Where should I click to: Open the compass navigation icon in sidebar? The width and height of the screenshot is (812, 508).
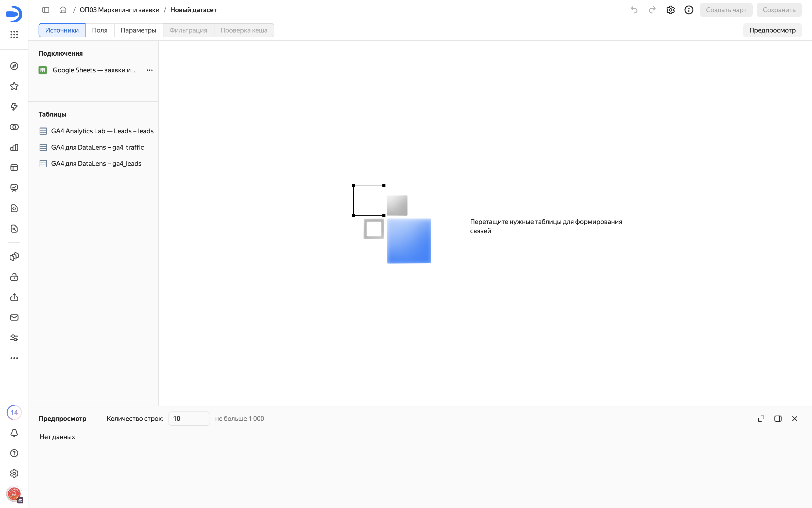(x=14, y=66)
